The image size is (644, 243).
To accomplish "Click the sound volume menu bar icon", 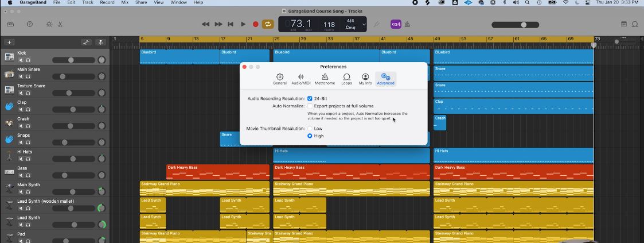I will (516, 2).
